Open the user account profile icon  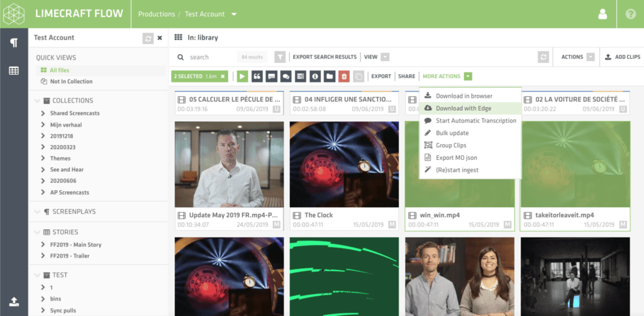click(x=602, y=14)
